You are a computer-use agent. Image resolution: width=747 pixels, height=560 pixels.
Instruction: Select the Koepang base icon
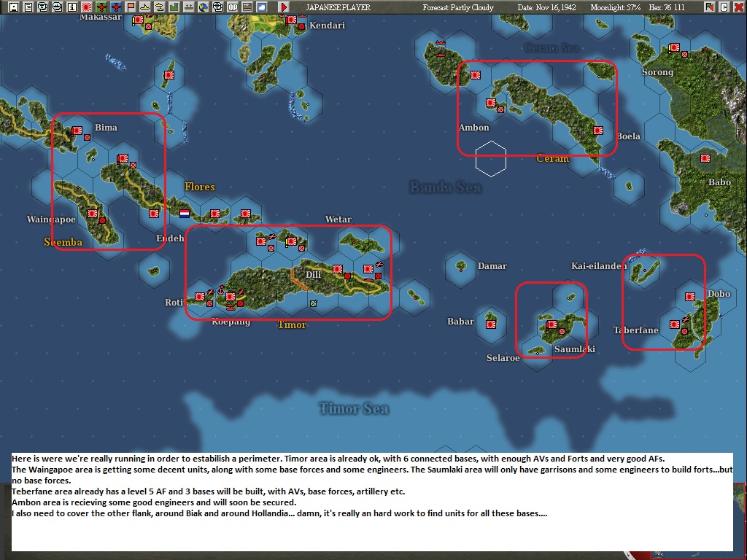tap(231, 297)
